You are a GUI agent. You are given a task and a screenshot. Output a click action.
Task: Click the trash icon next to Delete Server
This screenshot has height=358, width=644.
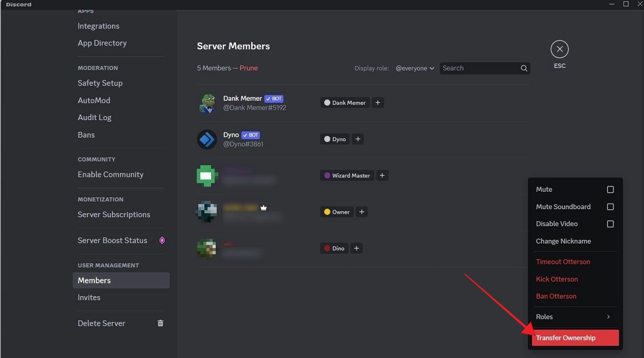click(160, 323)
